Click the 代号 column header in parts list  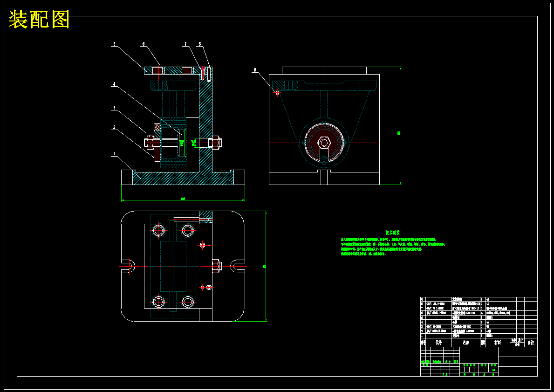[438, 343]
